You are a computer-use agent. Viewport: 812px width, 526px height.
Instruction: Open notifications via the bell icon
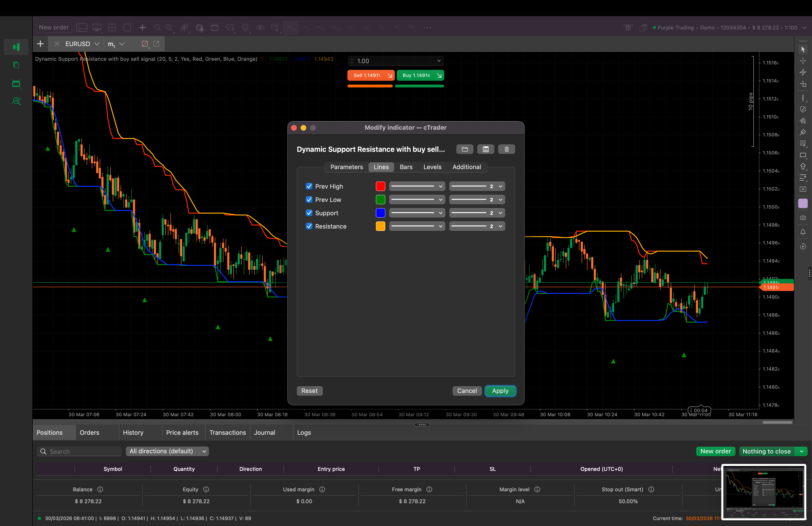coord(803,232)
